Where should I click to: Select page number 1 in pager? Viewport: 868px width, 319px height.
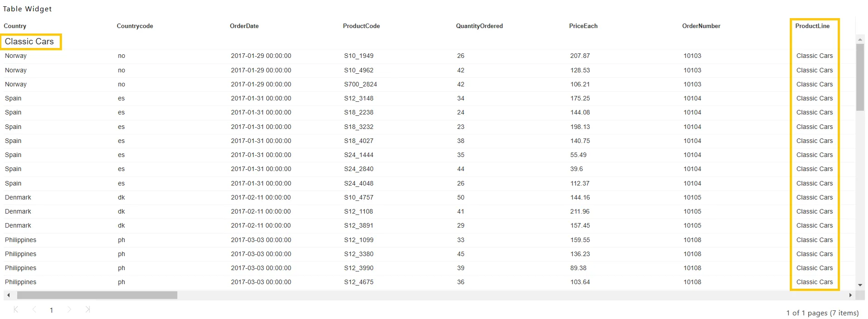52,310
